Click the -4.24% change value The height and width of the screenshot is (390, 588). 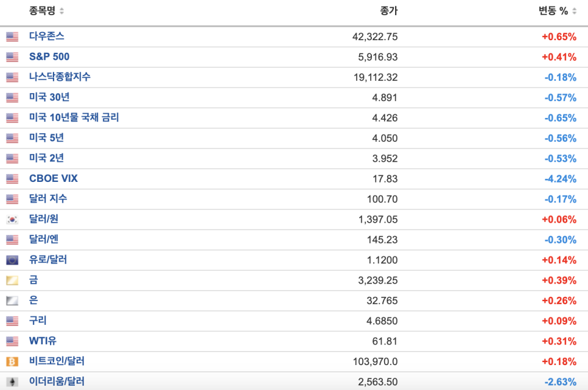click(560, 178)
